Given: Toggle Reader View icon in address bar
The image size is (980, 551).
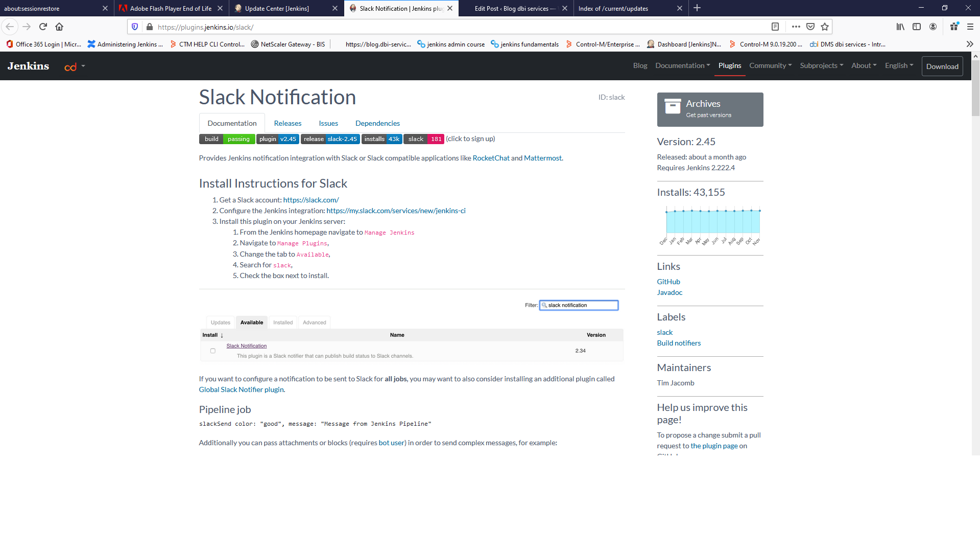Looking at the screenshot, I should pos(775,27).
